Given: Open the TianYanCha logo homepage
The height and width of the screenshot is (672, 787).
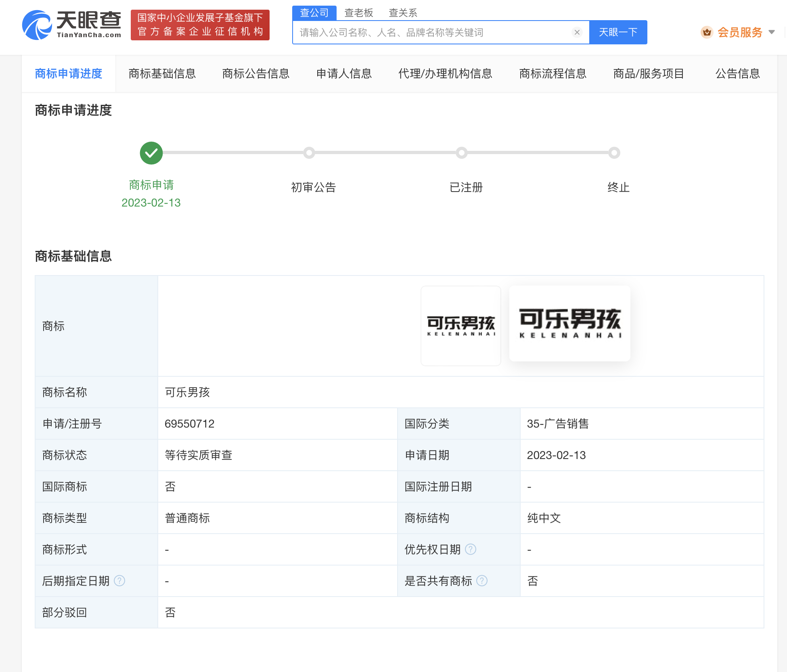Looking at the screenshot, I should tap(71, 25).
